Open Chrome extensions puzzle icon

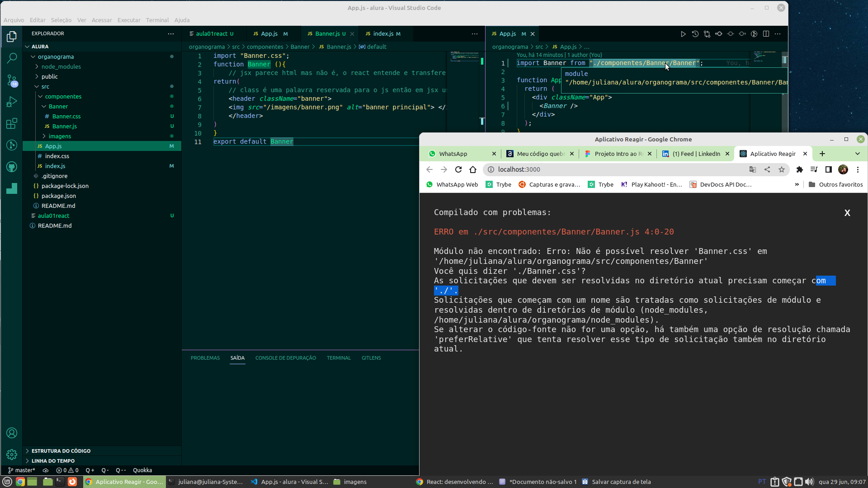(800, 169)
